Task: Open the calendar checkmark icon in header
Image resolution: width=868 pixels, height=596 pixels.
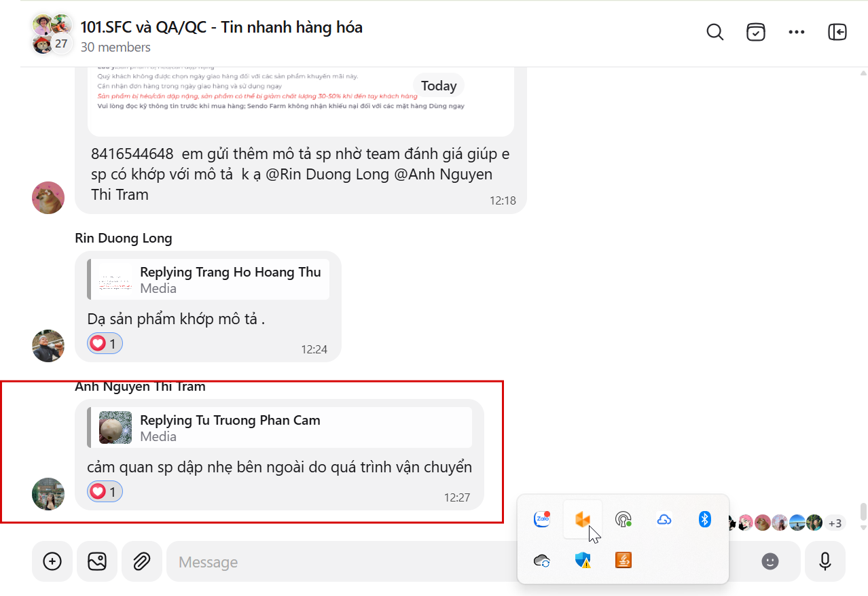Action: 756,32
